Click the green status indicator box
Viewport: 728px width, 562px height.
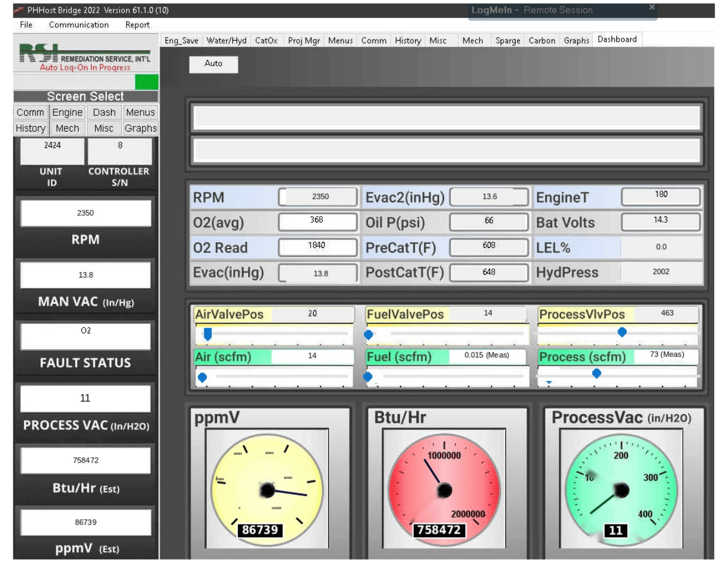click(x=147, y=82)
